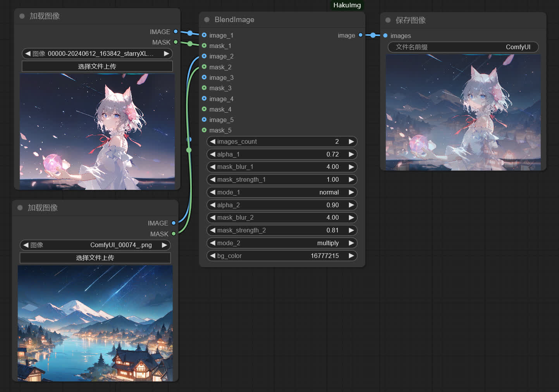
Task: Collapse the 保存图像 node via its title dot
Action: point(388,20)
